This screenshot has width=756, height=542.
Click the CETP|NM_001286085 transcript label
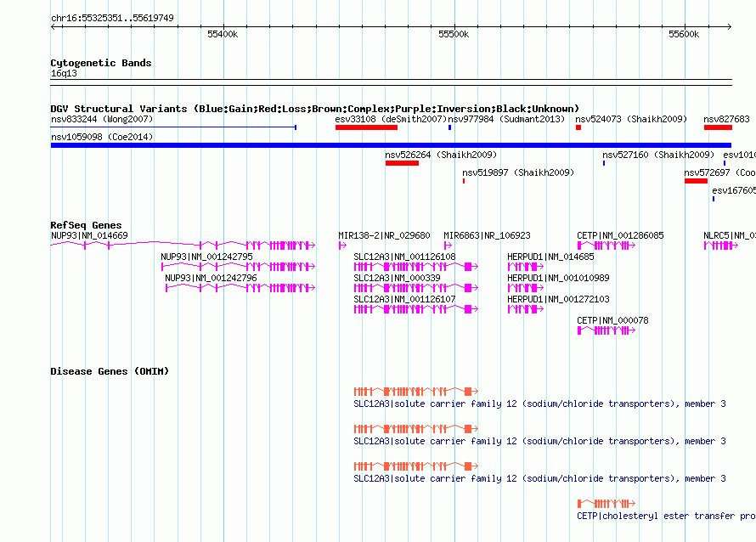[620, 235]
